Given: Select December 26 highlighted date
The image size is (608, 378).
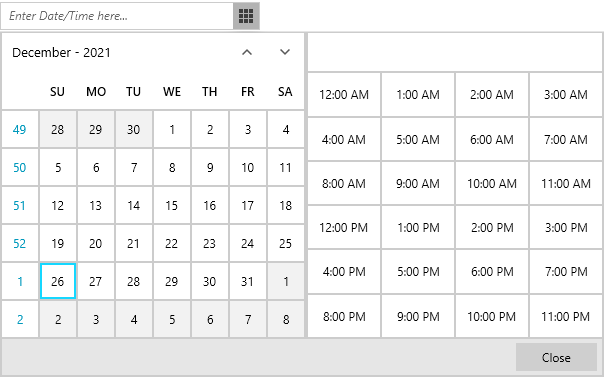Looking at the screenshot, I should coord(58,281).
